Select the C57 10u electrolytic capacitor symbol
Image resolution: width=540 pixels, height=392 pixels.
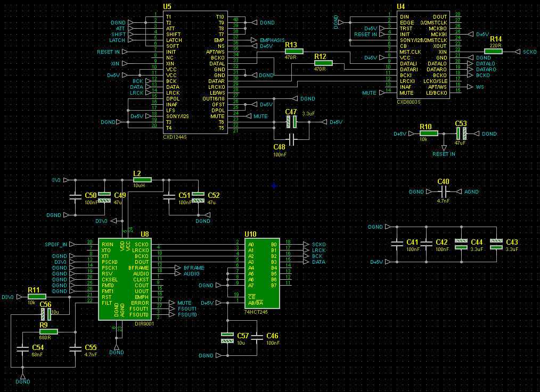tap(227, 338)
